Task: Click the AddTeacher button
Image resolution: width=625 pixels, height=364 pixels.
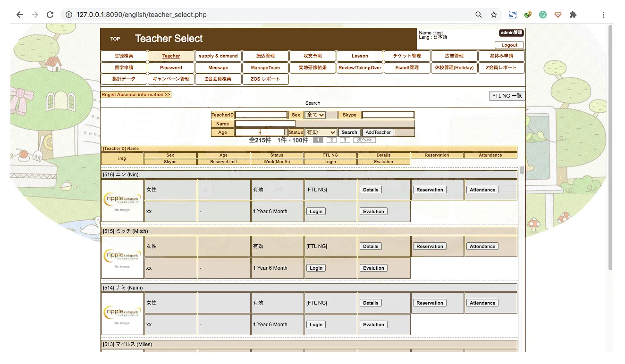Action: click(378, 132)
